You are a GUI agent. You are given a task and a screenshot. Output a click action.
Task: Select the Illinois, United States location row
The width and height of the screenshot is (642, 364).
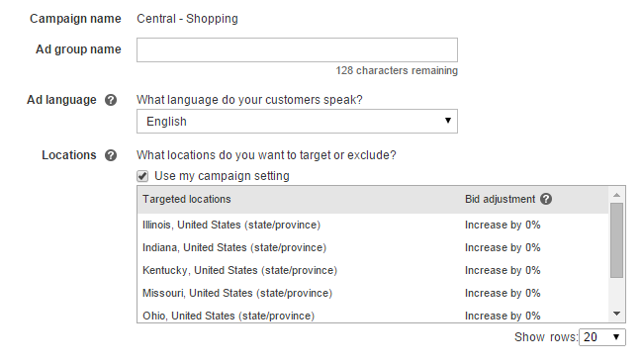(373, 225)
